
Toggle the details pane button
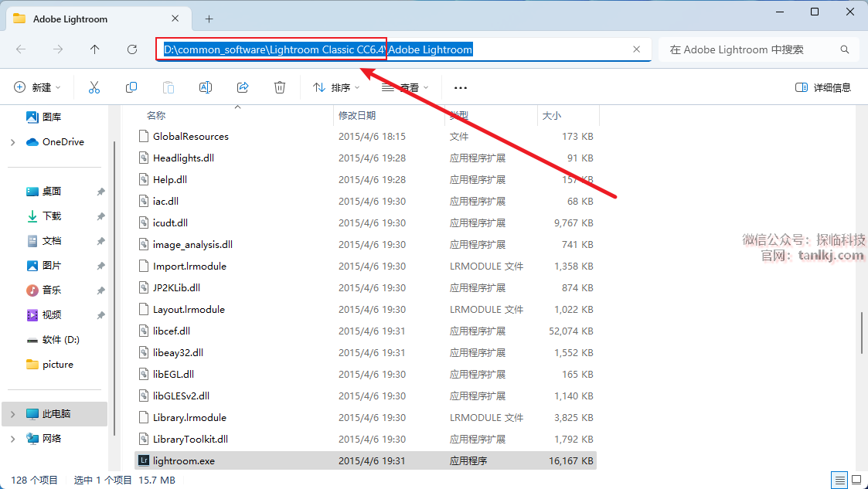click(823, 87)
